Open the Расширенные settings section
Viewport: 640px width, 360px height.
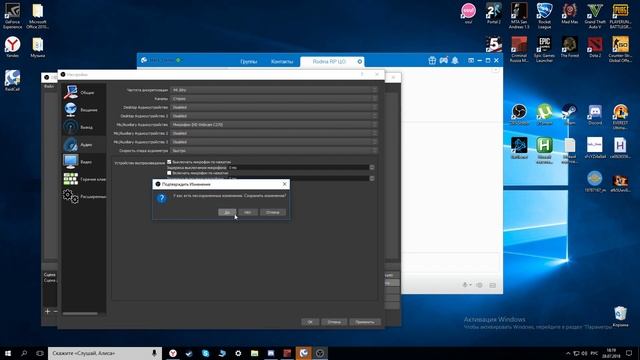click(84, 196)
